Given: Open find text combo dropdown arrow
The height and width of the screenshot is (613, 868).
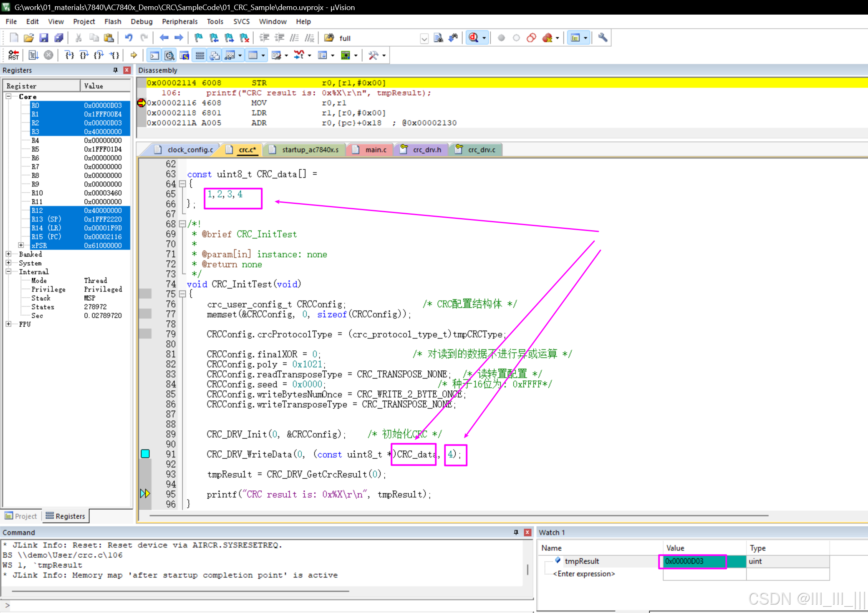Looking at the screenshot, I should (424, 38).
